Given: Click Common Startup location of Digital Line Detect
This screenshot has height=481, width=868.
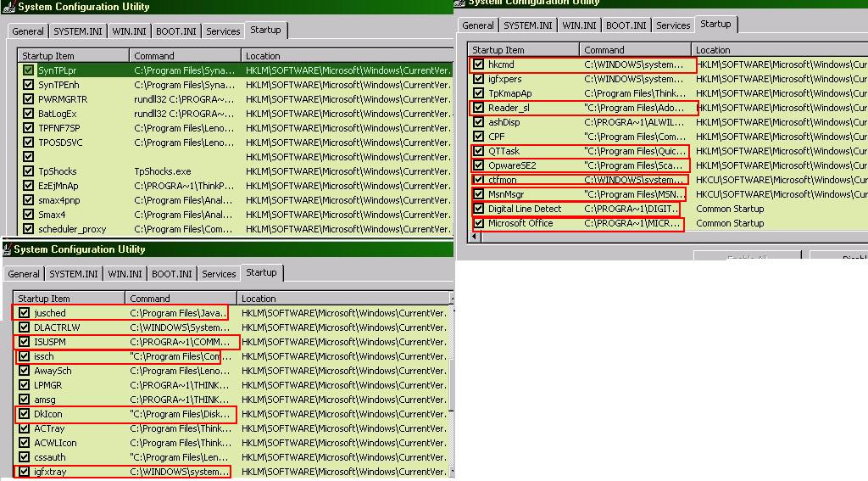Looking at the screenshot, I should pyautogui.click(x=730, y=209).
